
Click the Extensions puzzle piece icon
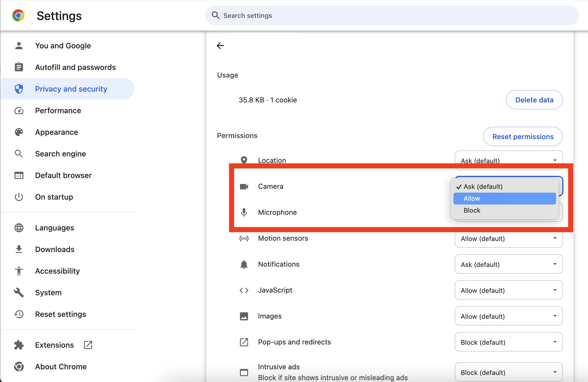coord(19,345)
